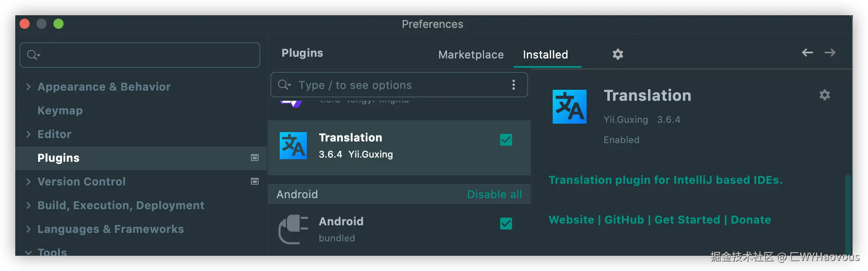This screenshot has height=271, width=868.
Task: Click the Android plugin plug icon
Action: 293,230
